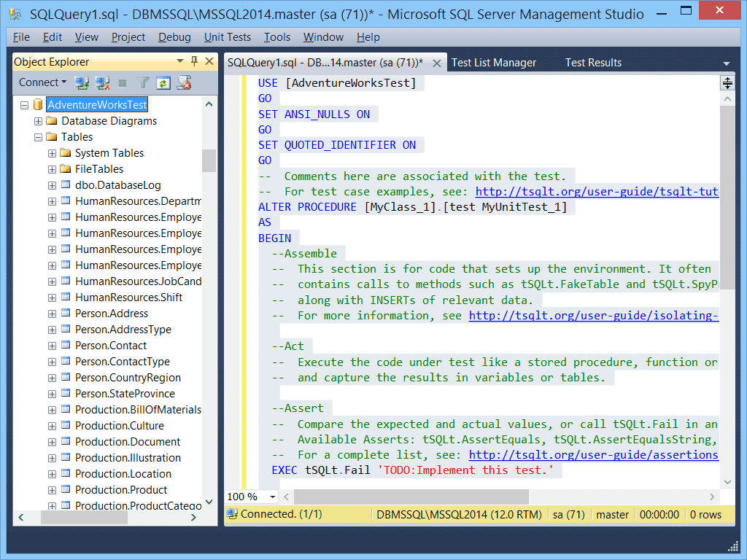The width and height of the screenshot is (747, 560).
Task: Open the Window menu
Action: coord(323,37)
